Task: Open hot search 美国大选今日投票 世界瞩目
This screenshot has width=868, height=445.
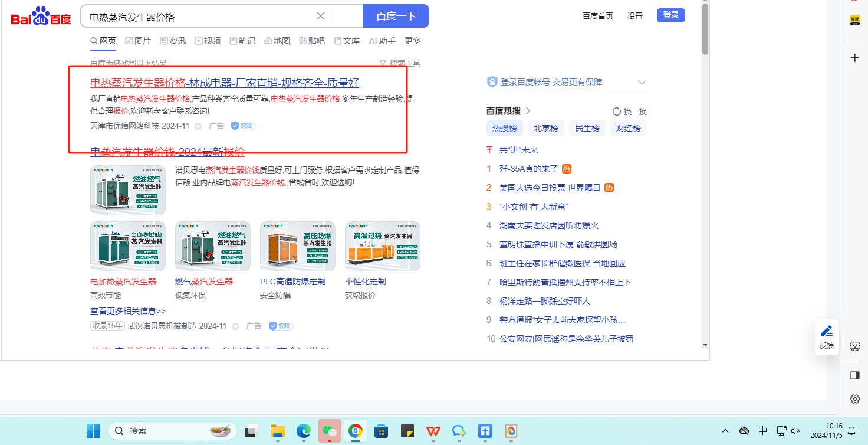Action: pyautogui.click(x=550, y=188)
